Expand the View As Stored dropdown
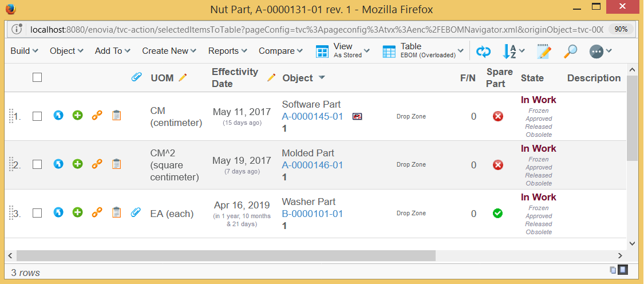The height and width of the screenshot is (284, 644). 343,51
